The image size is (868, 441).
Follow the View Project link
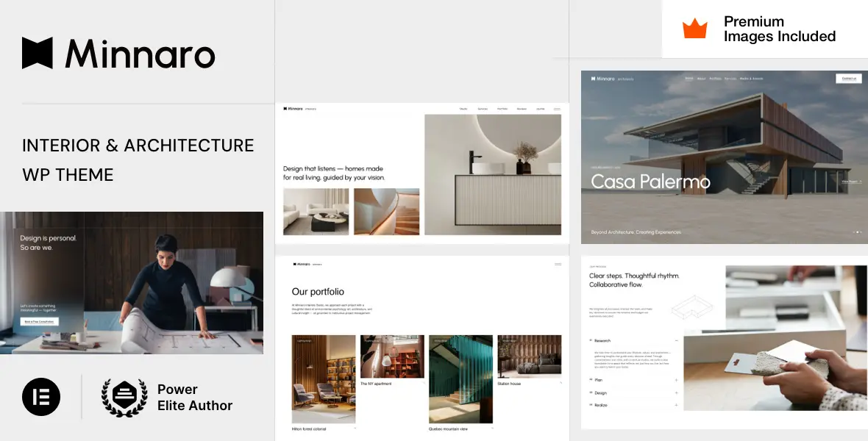851,182
